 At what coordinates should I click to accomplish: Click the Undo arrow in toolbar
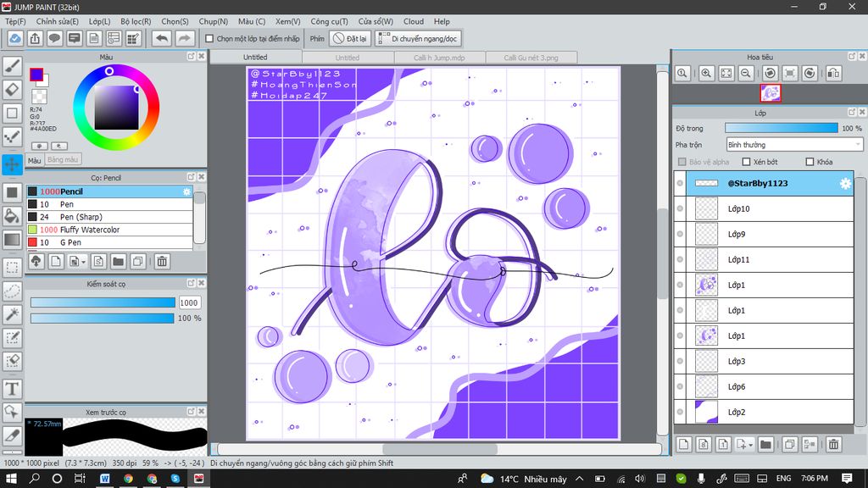pyautogui.click(x=161, y=38)
